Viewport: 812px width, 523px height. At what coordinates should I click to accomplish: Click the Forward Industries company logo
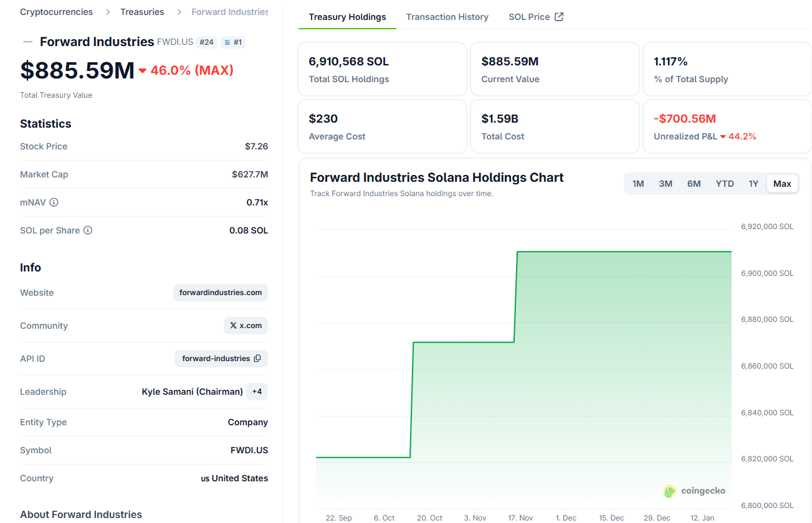click(27, 42)
